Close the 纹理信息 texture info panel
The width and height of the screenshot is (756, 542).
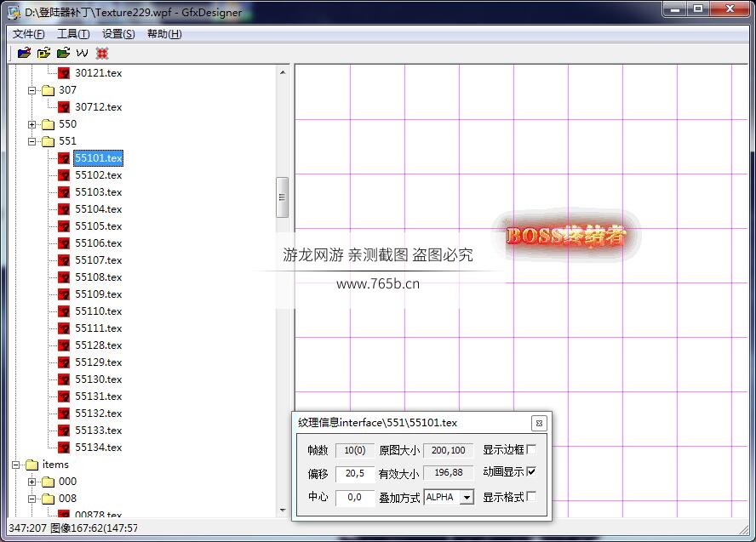(x=539, y=424)
